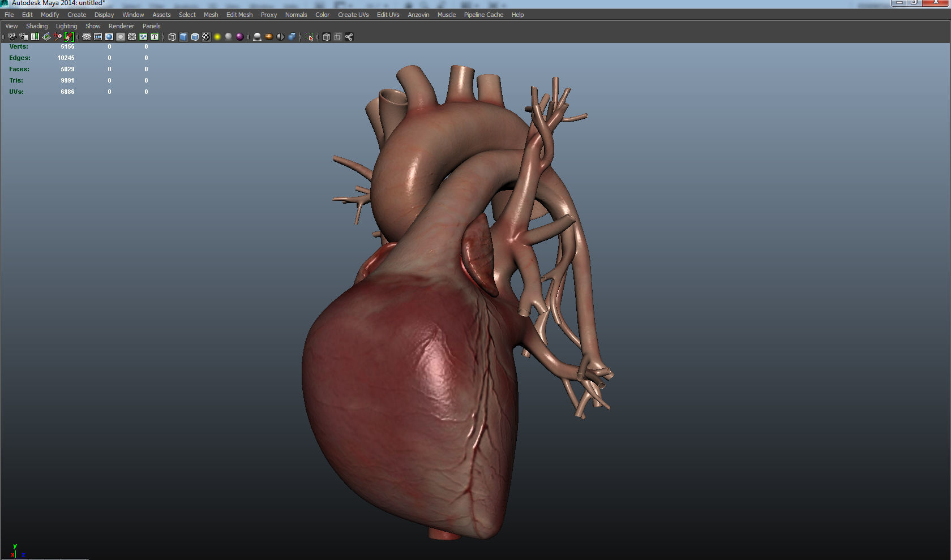Open the Camera Attributes icon

click(x=23, y=37)
